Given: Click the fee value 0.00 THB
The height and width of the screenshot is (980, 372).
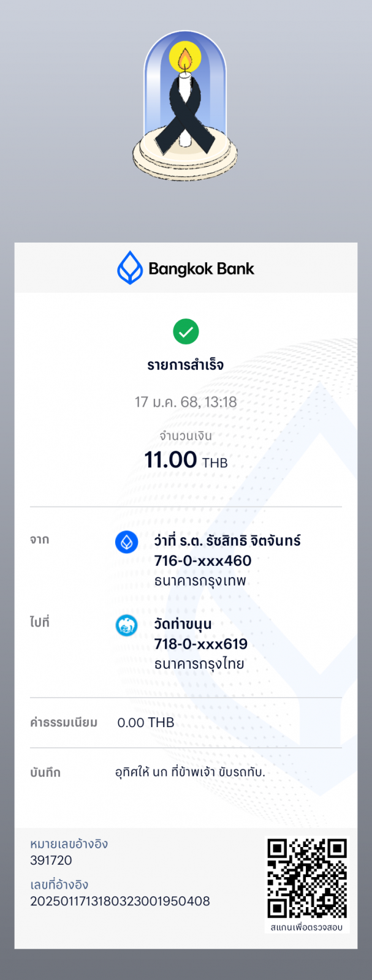Looking at the screenshot, I should click(x=146, y=723).
